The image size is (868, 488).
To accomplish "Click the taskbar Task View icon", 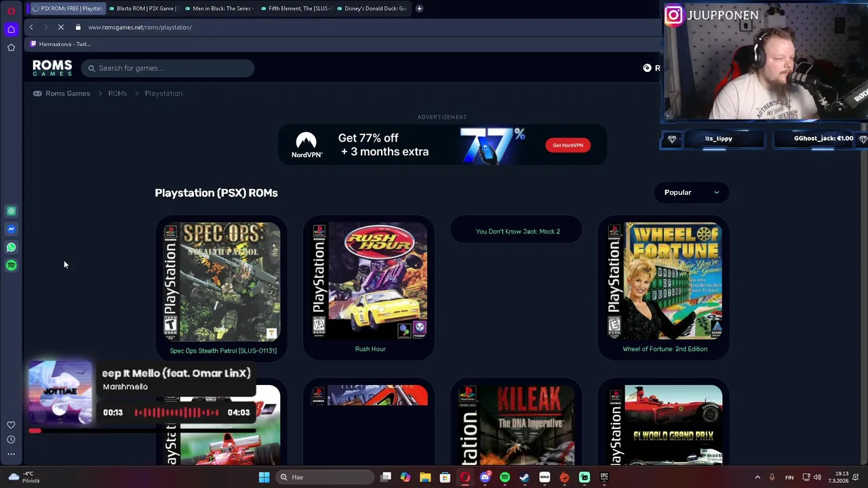I will 386,477.
